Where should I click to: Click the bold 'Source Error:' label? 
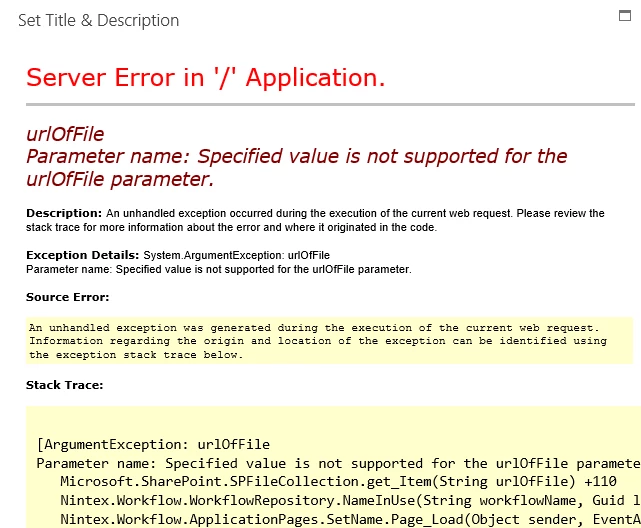tap(67, 297)
